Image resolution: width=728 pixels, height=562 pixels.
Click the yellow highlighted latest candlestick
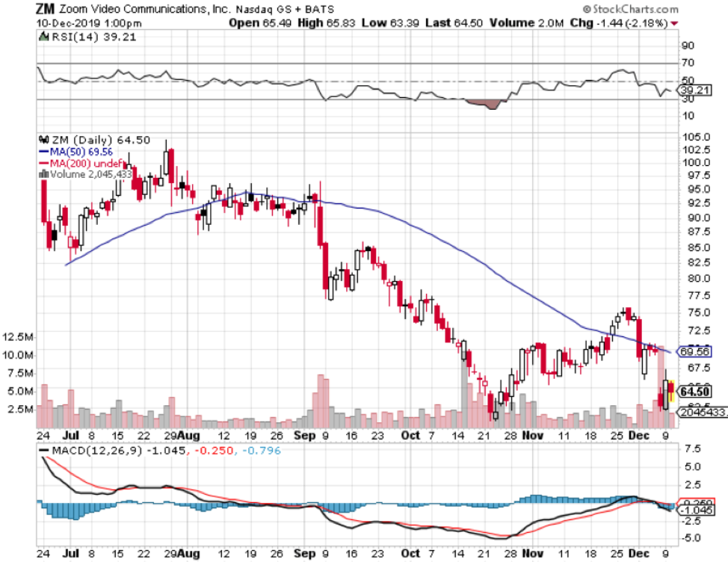671,391
